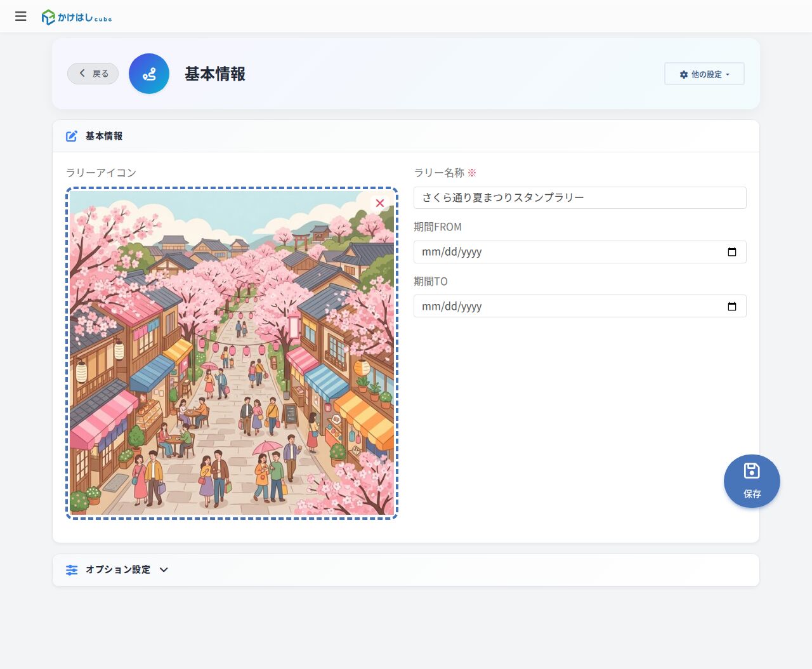Click the sakura street rally image
This screenshot has height=669, width=812.
(x=232, y=353)
